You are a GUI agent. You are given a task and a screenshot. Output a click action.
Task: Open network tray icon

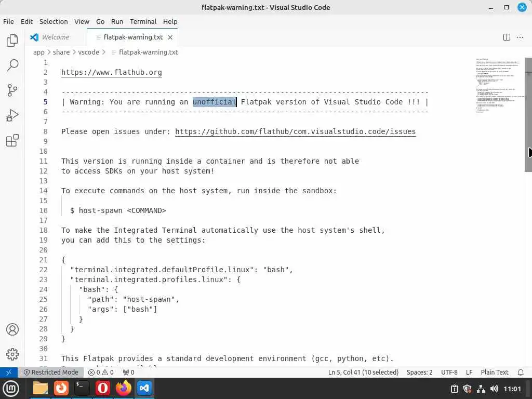pos(481,389)
